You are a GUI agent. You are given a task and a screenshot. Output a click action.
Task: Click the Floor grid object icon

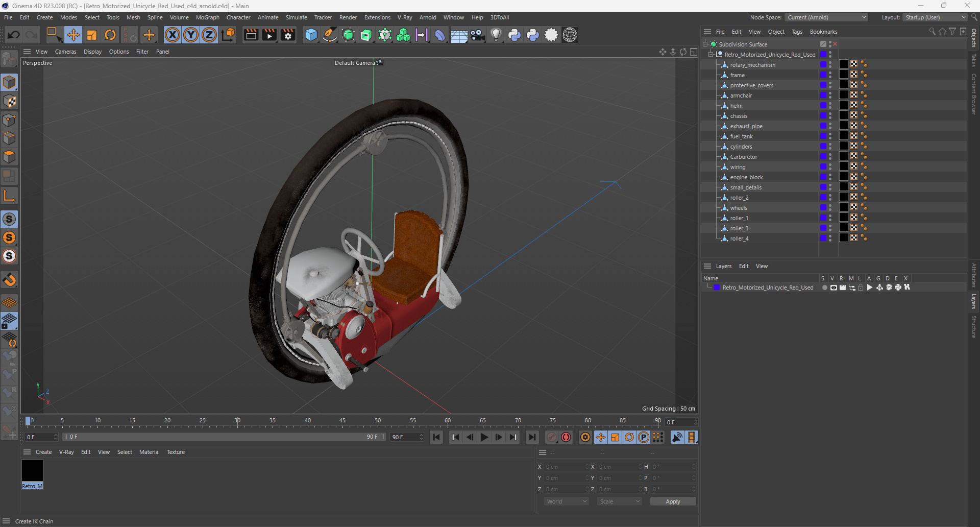pos(459,35)
